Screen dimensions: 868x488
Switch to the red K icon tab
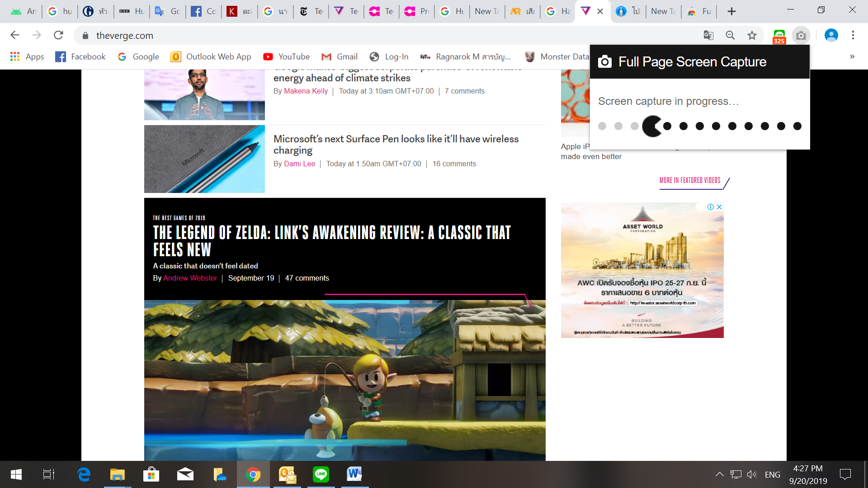pos(240,11)
